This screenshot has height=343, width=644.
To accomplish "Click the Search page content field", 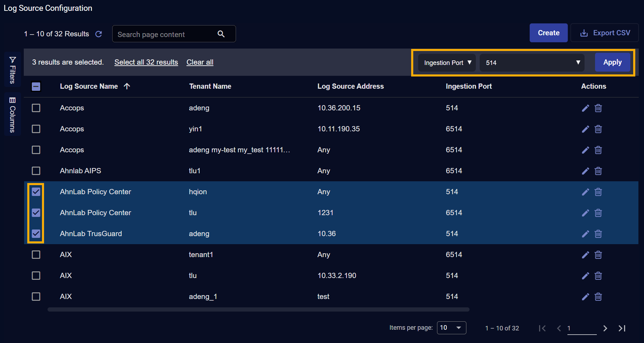I will [x=164, y=34].
